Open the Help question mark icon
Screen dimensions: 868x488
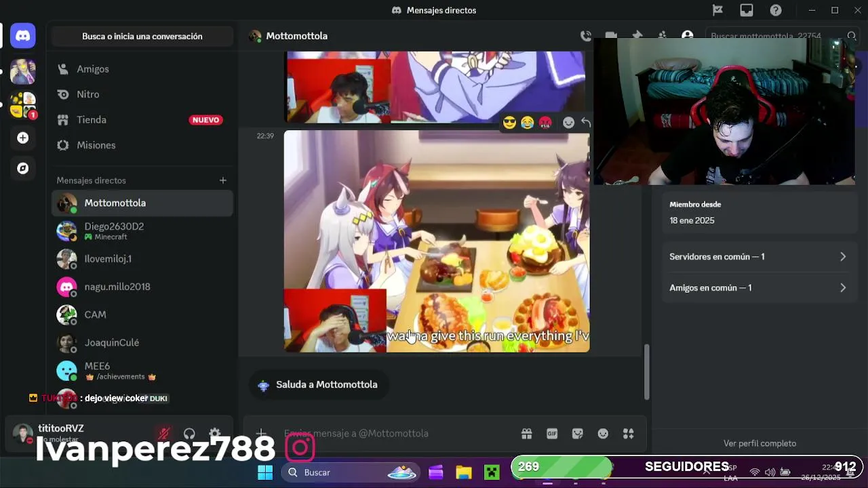(776, 10)
